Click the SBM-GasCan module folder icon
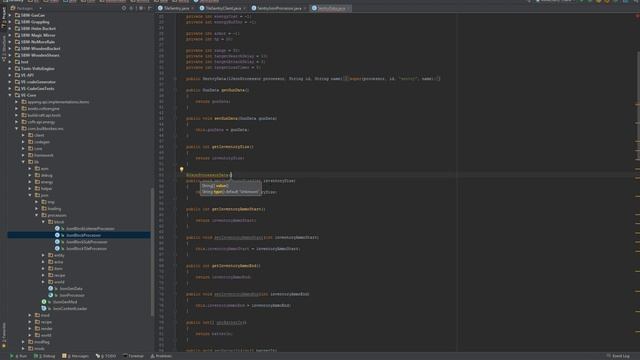The width and height of the screenshot is (640, 360). pos(17,15)
